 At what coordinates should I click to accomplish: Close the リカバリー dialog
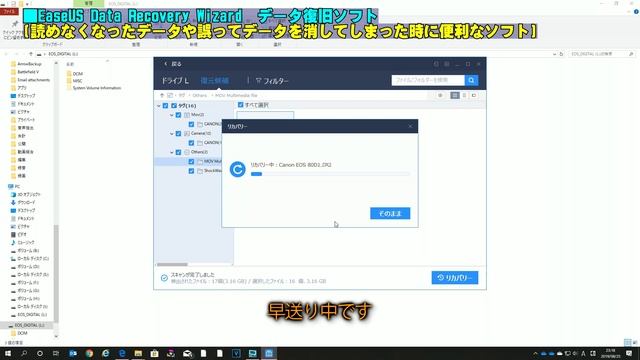pyautogui.click(x=410, y=127)
